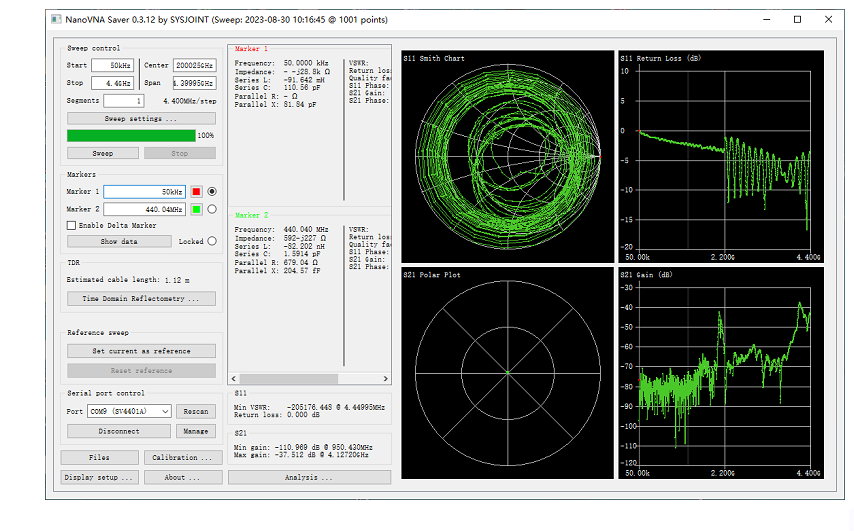The width and height of the screenshot is (854, 531).
Task: Click the Manage button
Action: 196,431
